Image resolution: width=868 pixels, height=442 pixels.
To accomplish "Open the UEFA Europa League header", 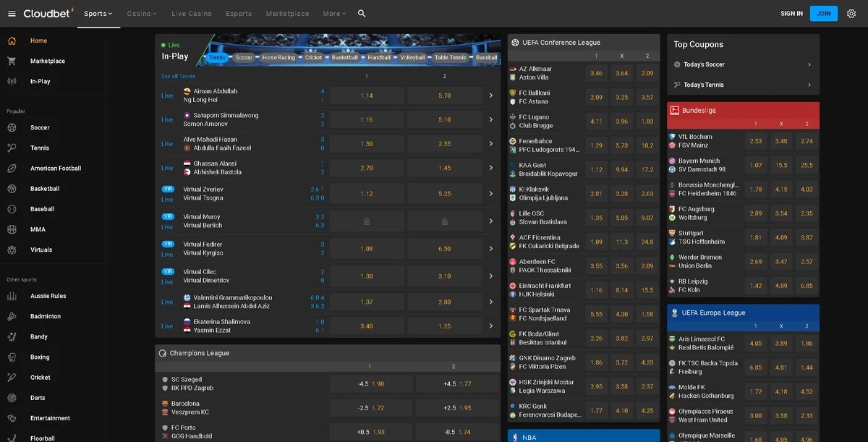I will point(743,313).
